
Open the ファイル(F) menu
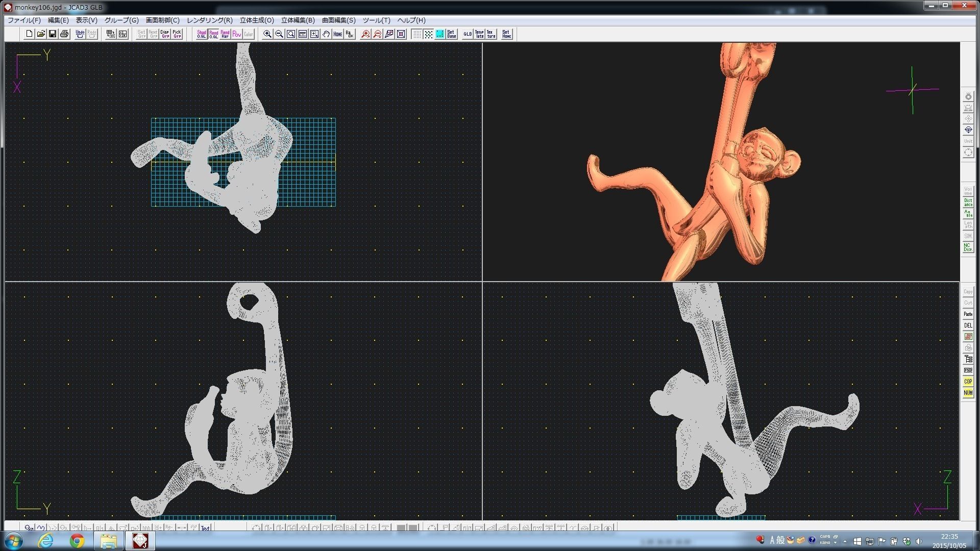tap(24, 20)
